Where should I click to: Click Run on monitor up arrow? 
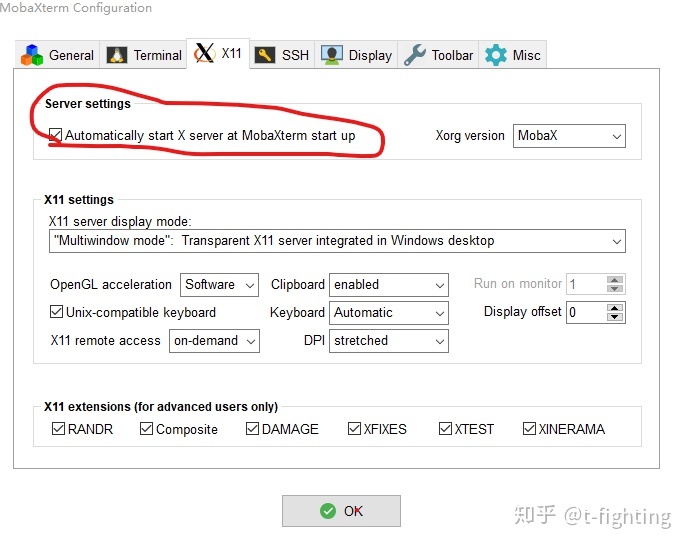pyautogui.click(x=615, y=280)
